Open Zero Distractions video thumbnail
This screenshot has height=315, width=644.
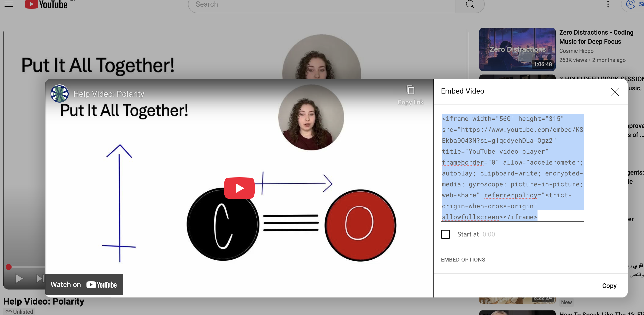coord(517,49)
